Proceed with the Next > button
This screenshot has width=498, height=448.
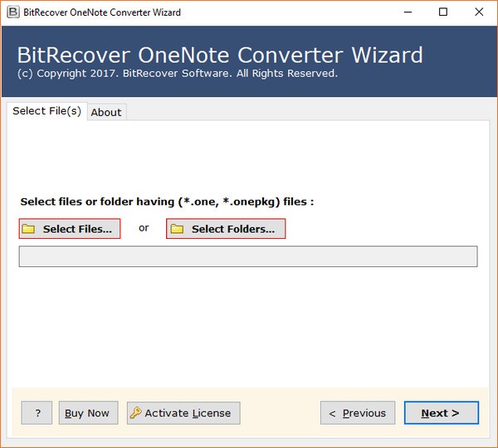pos(442,413)
